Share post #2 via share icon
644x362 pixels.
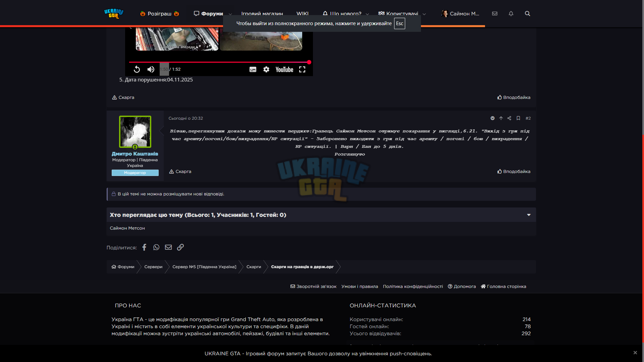point(509,118)
